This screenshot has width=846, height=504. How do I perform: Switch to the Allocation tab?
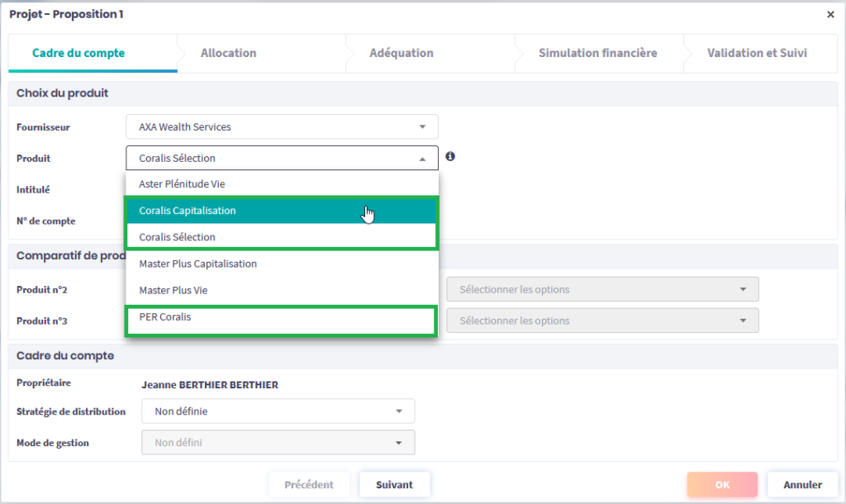pyautogui.click(x=229, y=53)
